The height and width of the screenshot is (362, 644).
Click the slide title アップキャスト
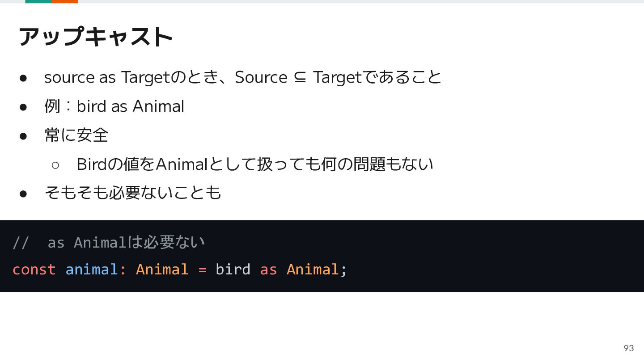coord(95,37)
